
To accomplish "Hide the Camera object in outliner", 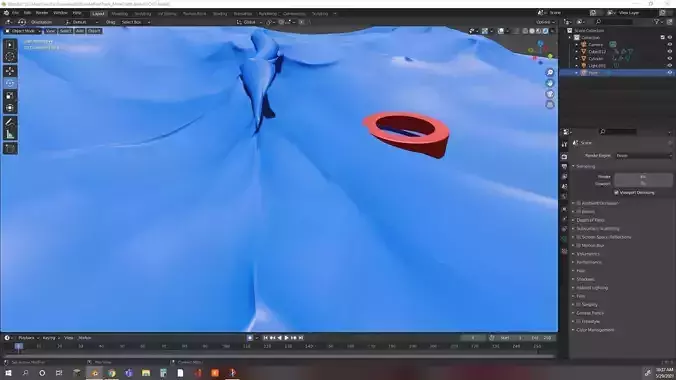I will (670, 44).
